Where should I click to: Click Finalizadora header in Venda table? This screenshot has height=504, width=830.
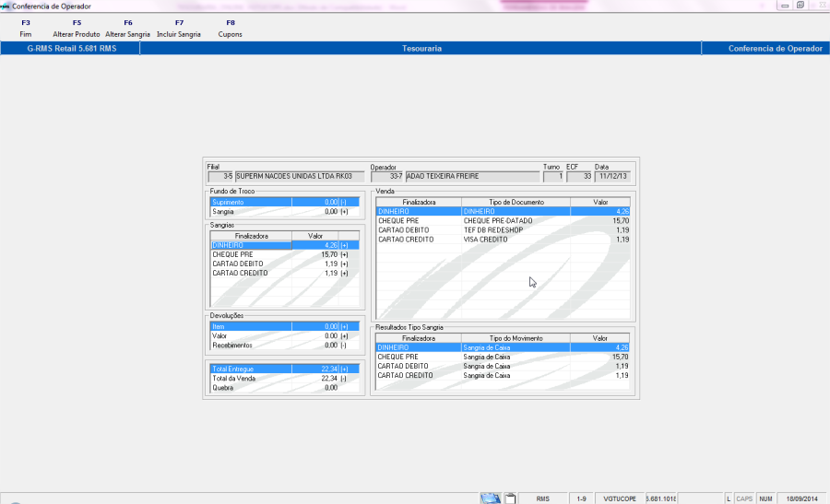(419, 202)
